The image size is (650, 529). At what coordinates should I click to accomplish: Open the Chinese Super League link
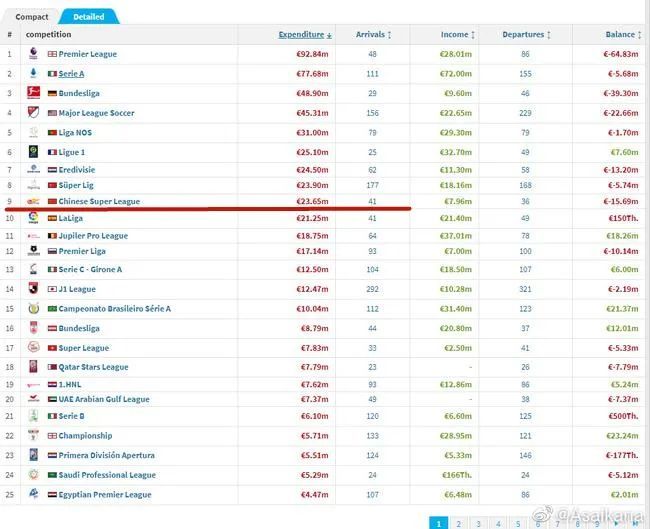pos(99,201)
